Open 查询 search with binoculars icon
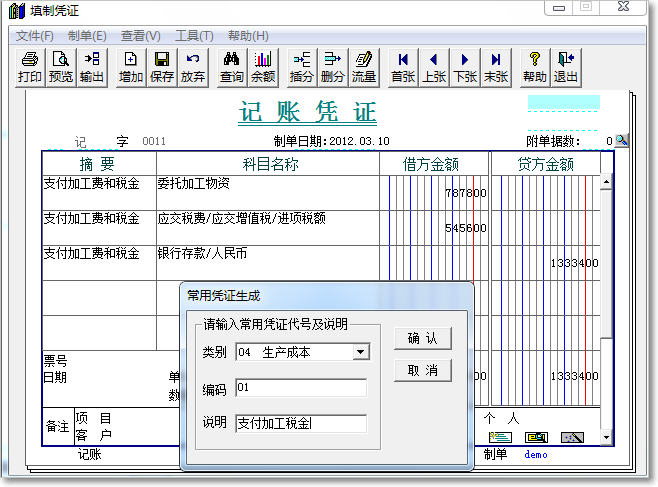Screen dimensions: 658x487 232,67
